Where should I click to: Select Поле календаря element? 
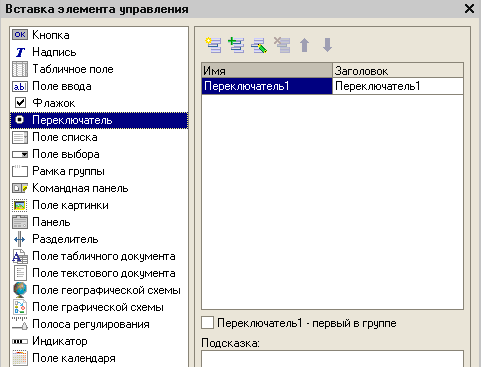coord(99,358)
